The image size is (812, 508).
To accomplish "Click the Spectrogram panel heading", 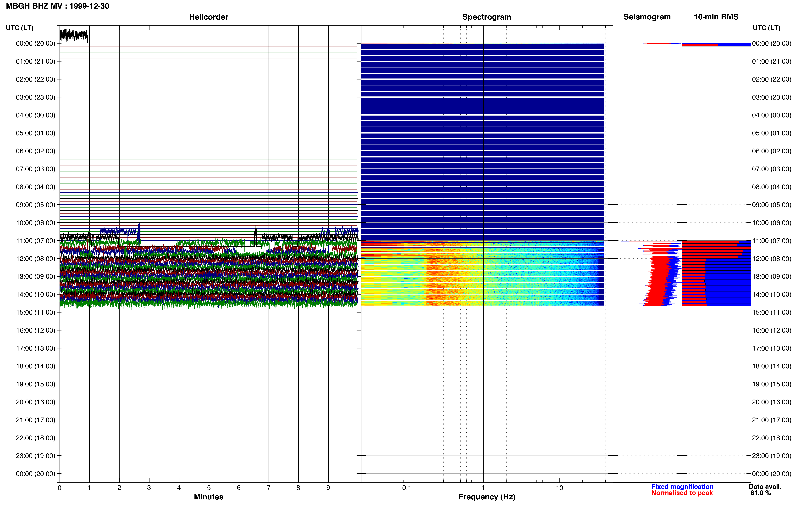I will pos(487,17).
